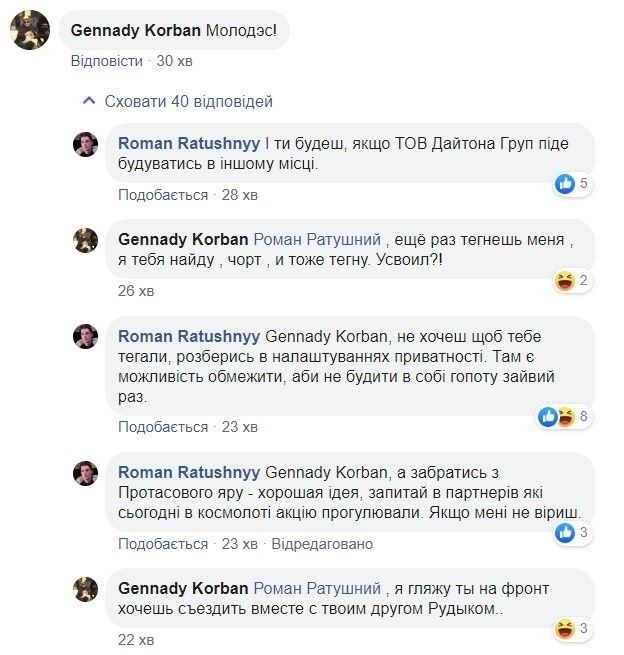Screen dimensions: 624x655
Task: Click the like reaction icon showing 5
Action: pyautogui.click(x=565, y=184)
